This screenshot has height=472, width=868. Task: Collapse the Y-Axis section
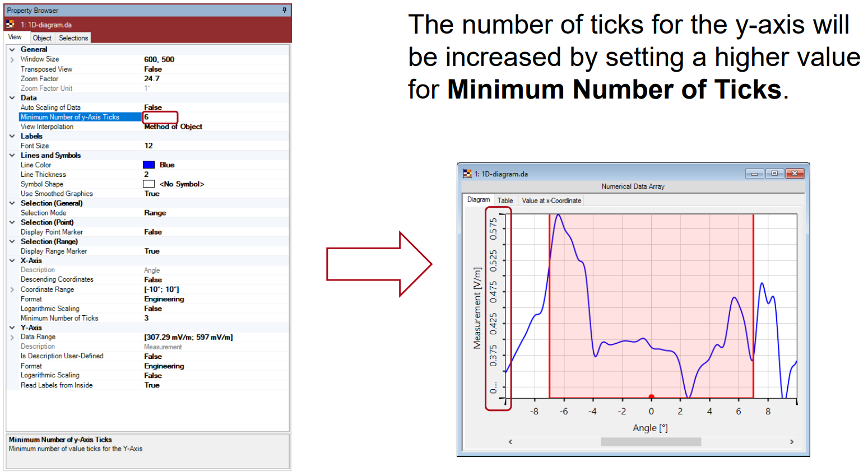click(12, 328)
